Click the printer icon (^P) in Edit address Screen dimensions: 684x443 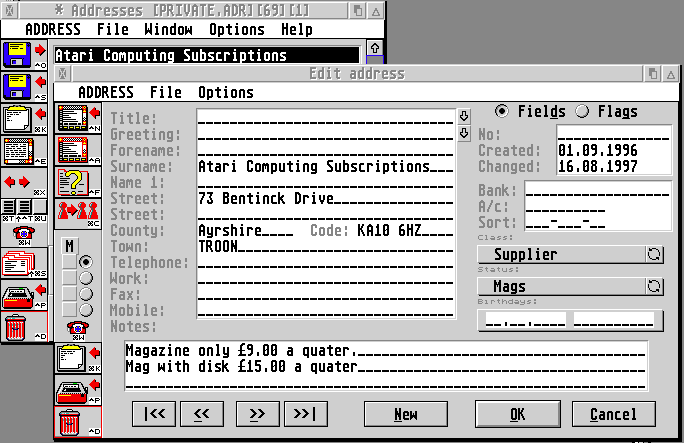point(78,390)
